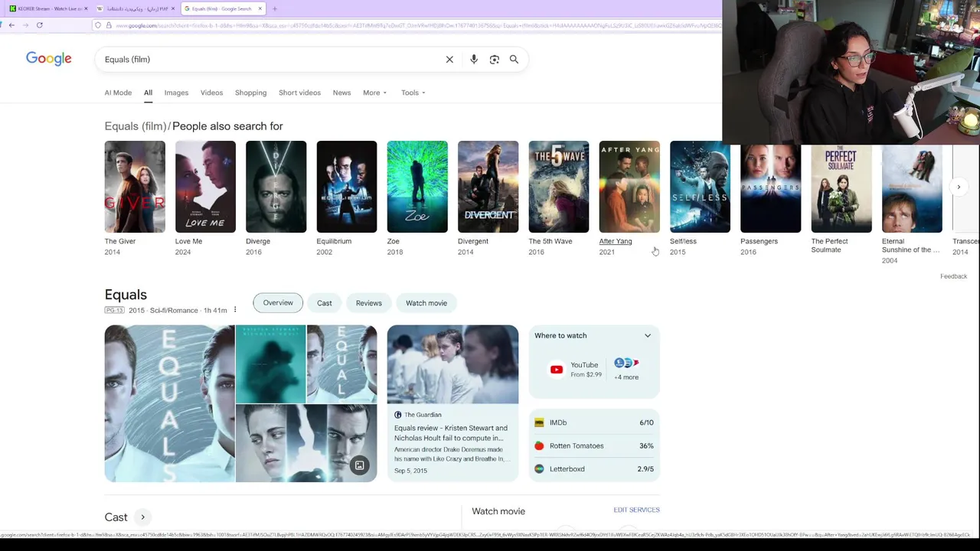980x551 pixels.
Task: Collapse the Where to watch panel
Action: click(648, 336)
